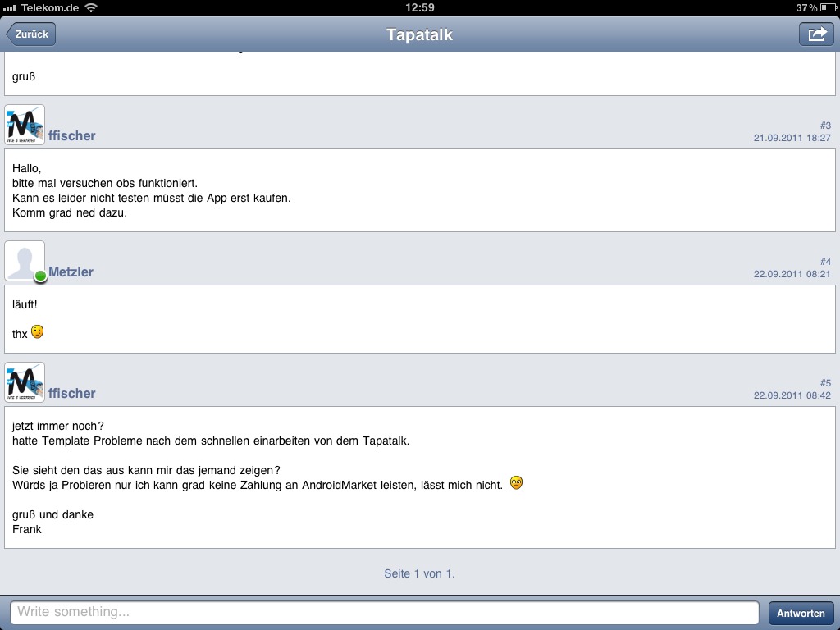
Task: Open ffischer username link on post #3
Action: 72,135
